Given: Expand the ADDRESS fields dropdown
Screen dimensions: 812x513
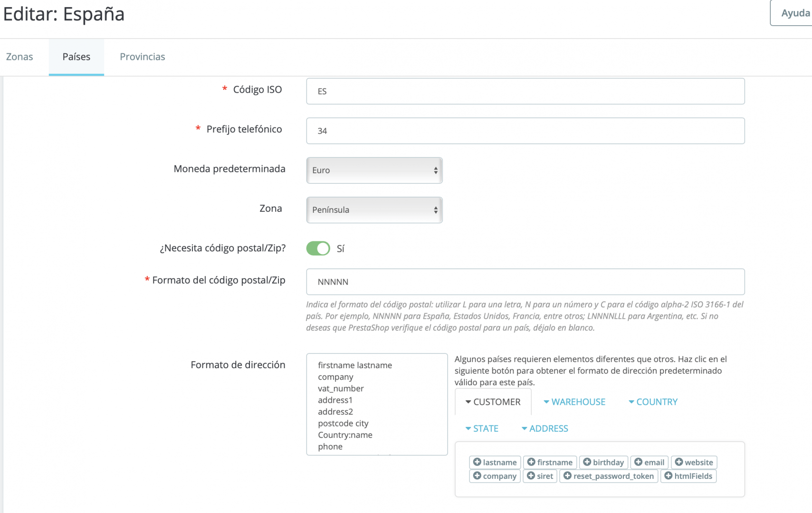Looking at the screenshot, I should pyautogui.click(x=545, y=428).
